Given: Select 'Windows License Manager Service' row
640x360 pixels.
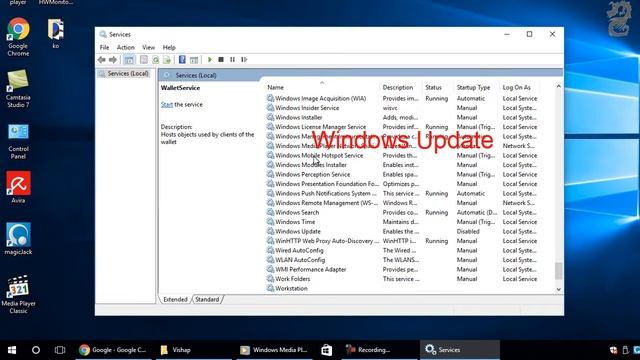Looking at the screenshot, I should 402,127.
